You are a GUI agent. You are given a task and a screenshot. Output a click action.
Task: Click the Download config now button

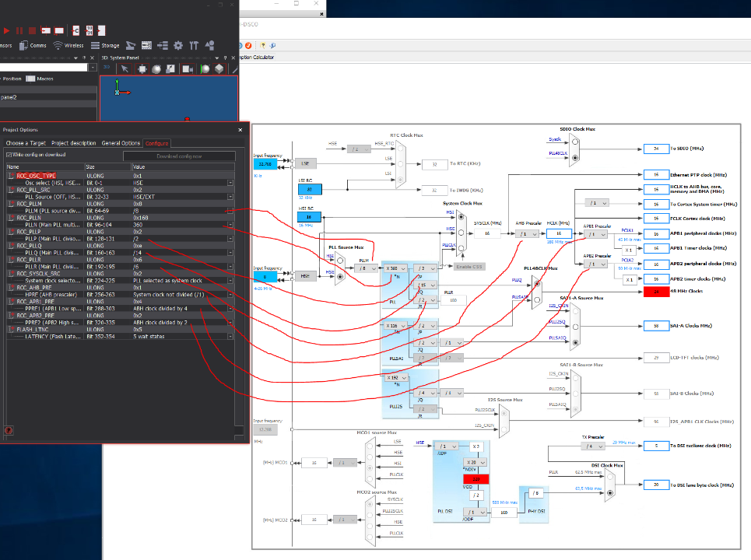pyautogui.click(x=179, y=156)
